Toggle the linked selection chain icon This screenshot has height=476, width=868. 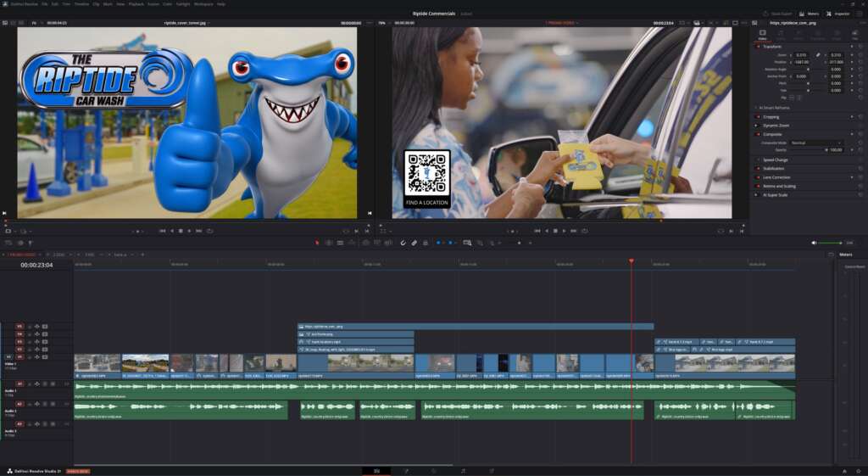click(x=414, y=243)
